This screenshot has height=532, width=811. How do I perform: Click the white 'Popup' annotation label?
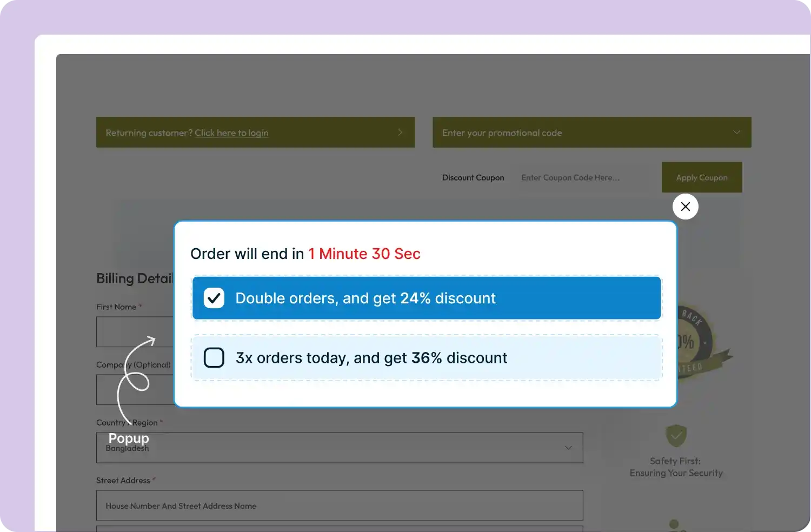pos(129,438)
